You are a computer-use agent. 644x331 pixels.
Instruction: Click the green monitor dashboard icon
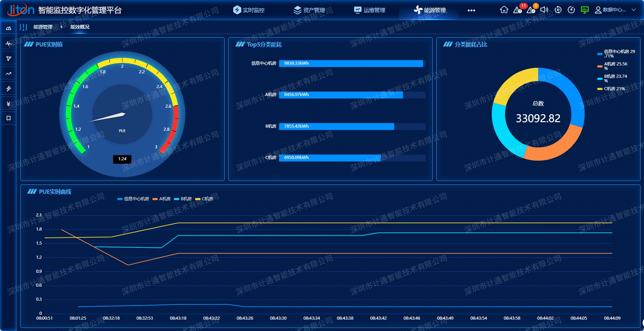584,10
